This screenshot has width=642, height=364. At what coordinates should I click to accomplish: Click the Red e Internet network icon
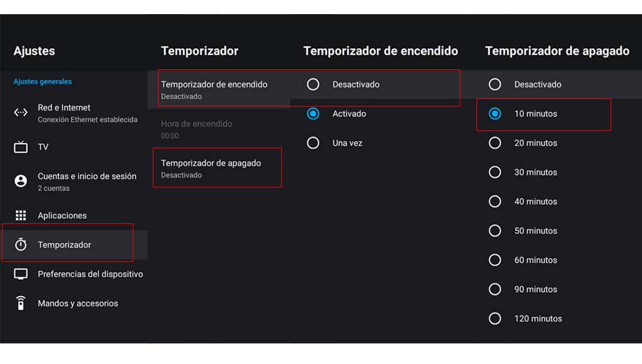click(21, 113)
